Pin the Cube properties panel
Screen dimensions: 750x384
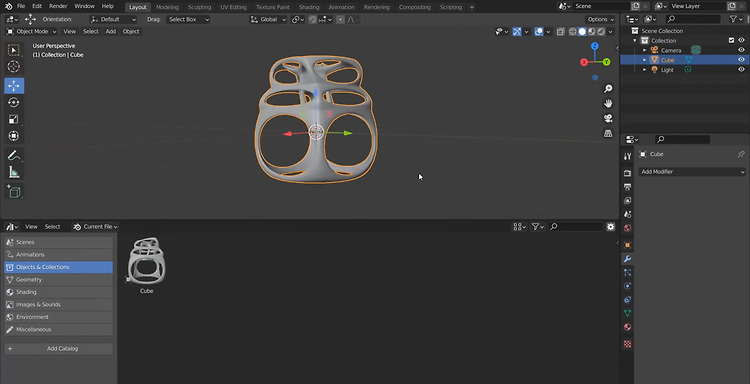[741, 154]
